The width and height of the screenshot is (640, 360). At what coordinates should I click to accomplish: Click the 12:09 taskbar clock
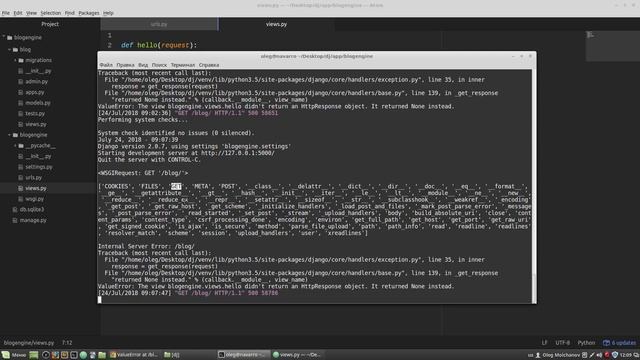pos(626,355)
